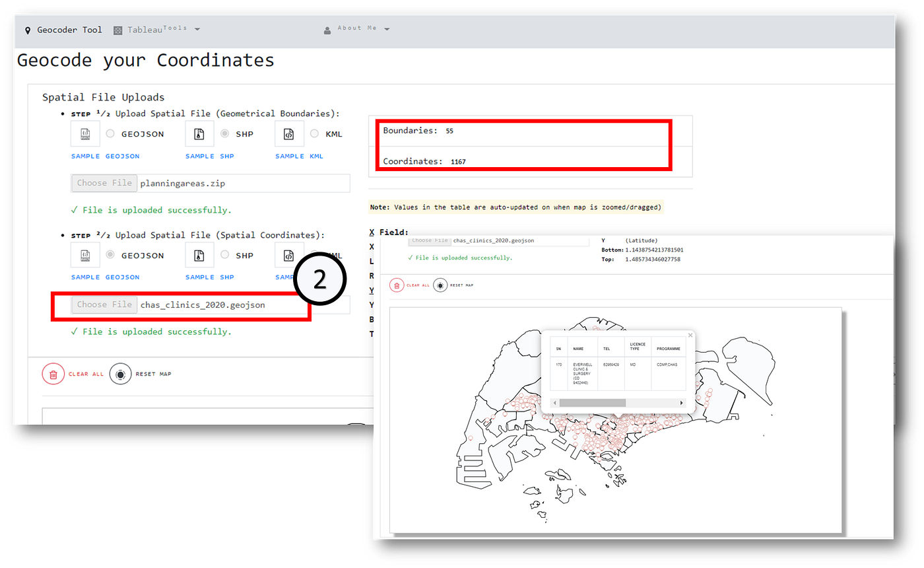Image resolution: width=924 pixels, height=568 pixels.
Task: Open Sample KML link under Step 1
Action: 299,157
